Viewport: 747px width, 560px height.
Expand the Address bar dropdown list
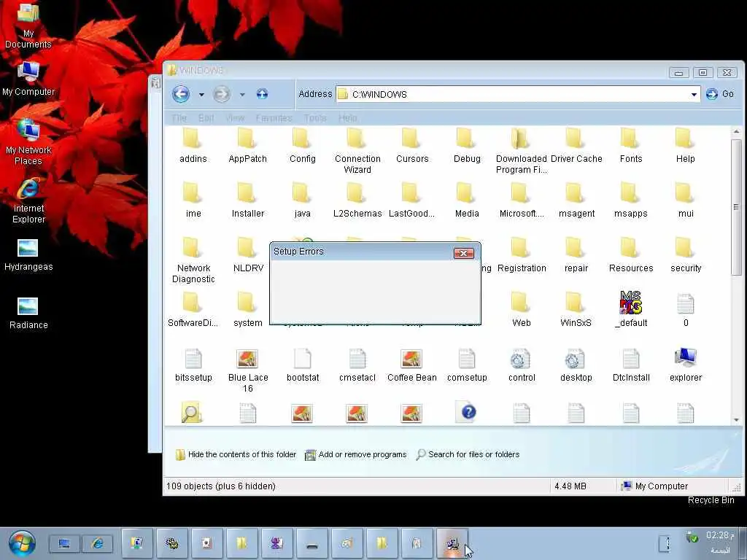pyautogui.click(x=694, y=94)
